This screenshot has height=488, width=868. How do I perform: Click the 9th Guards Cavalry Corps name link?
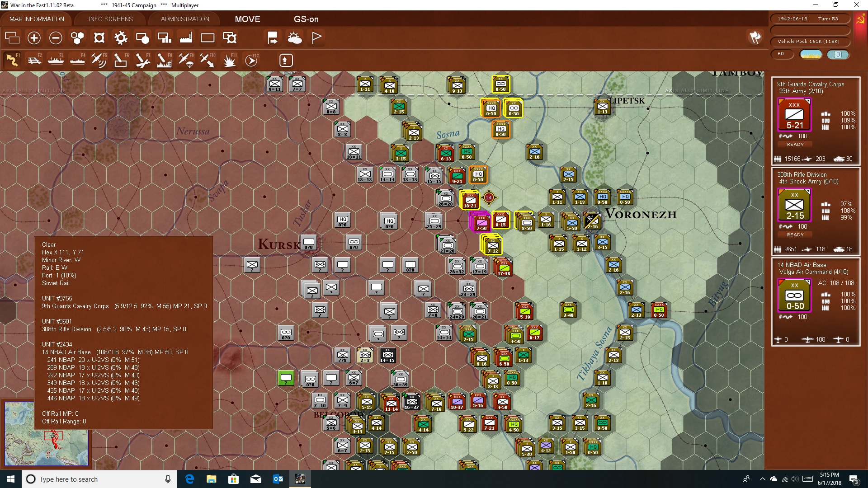(811, 84)
